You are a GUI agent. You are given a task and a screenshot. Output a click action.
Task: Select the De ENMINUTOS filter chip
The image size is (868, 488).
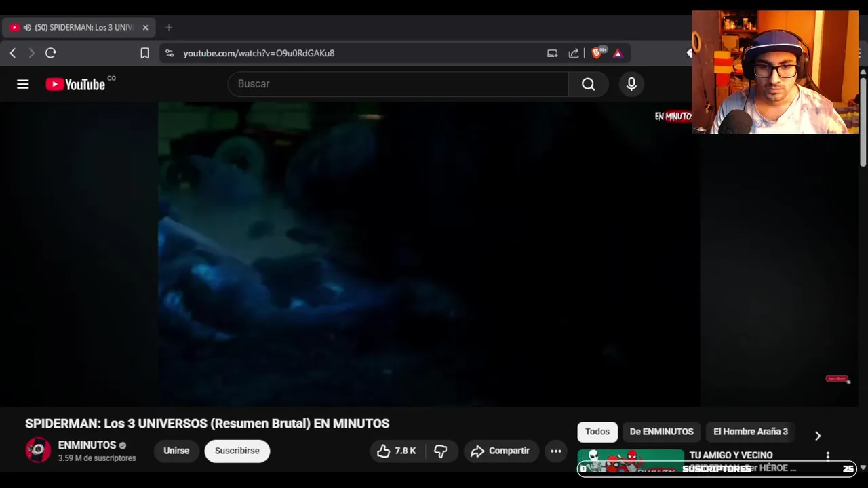662,432
